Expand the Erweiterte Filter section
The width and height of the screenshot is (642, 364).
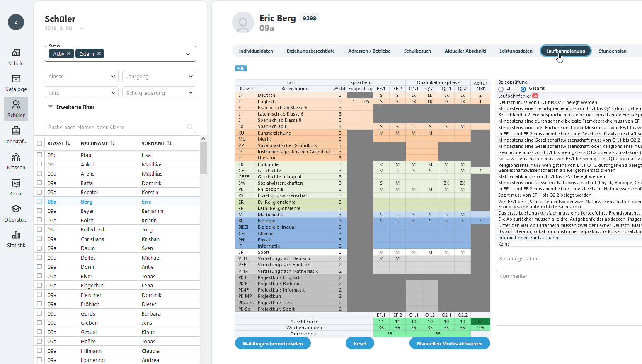tap(71, 107)
